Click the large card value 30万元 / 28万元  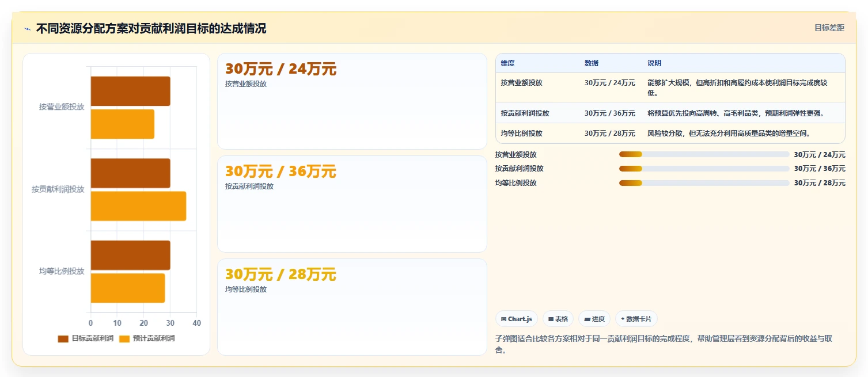click(281, 275)
